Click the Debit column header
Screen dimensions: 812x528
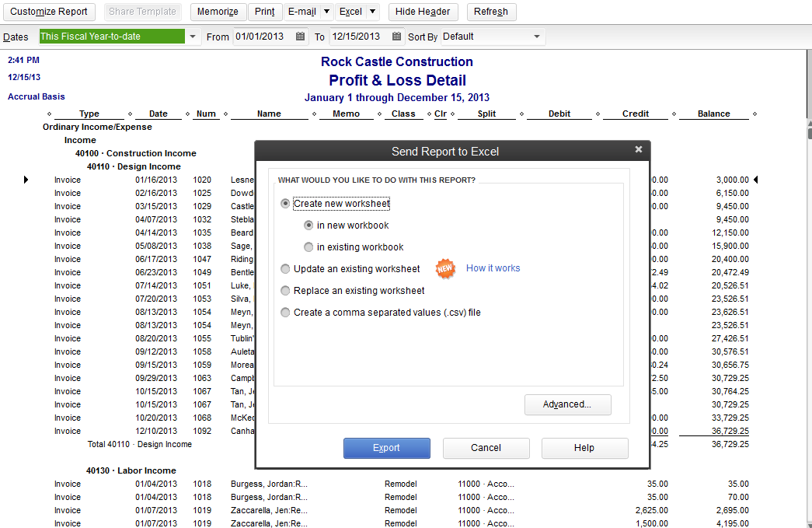coord(559,114)
